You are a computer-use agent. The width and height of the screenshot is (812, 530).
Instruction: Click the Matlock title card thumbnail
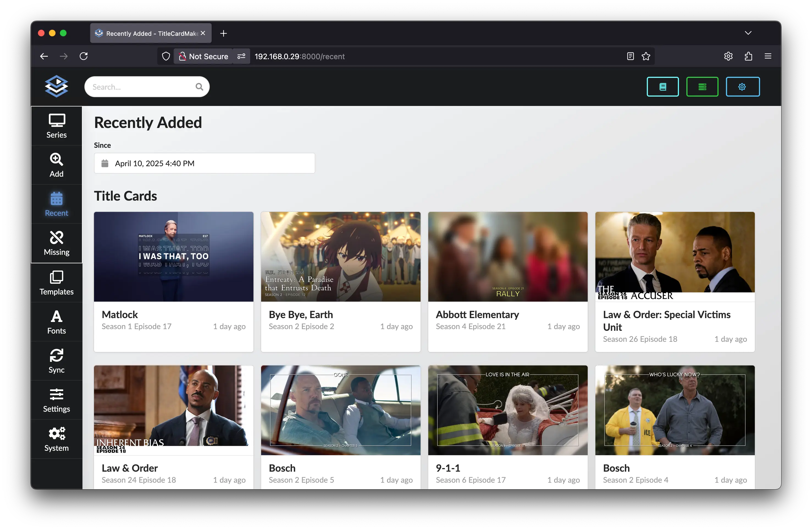point(173,257)
